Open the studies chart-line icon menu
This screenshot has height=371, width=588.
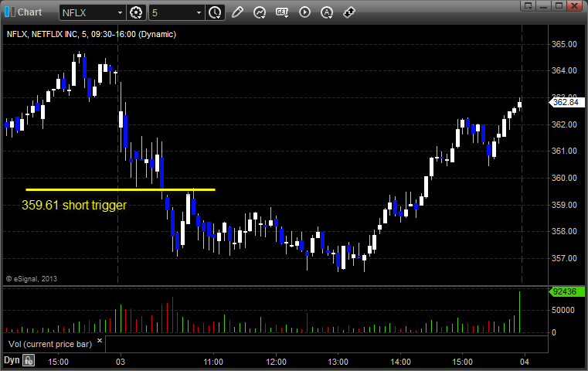(260, 12)
